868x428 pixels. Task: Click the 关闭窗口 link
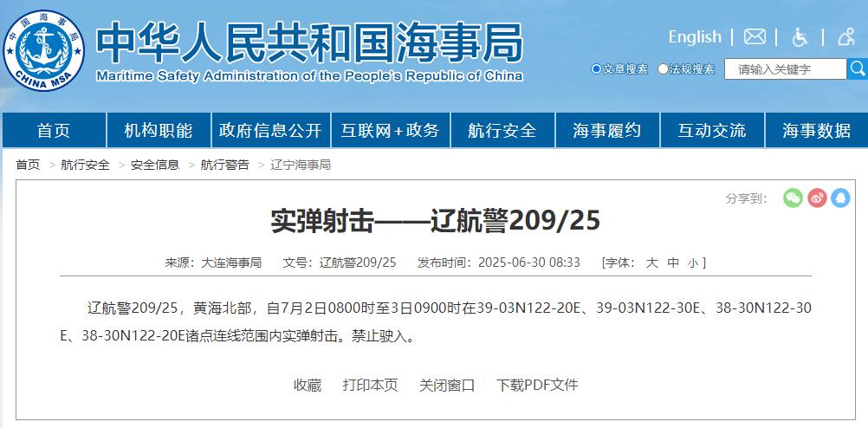click(447, 385)
